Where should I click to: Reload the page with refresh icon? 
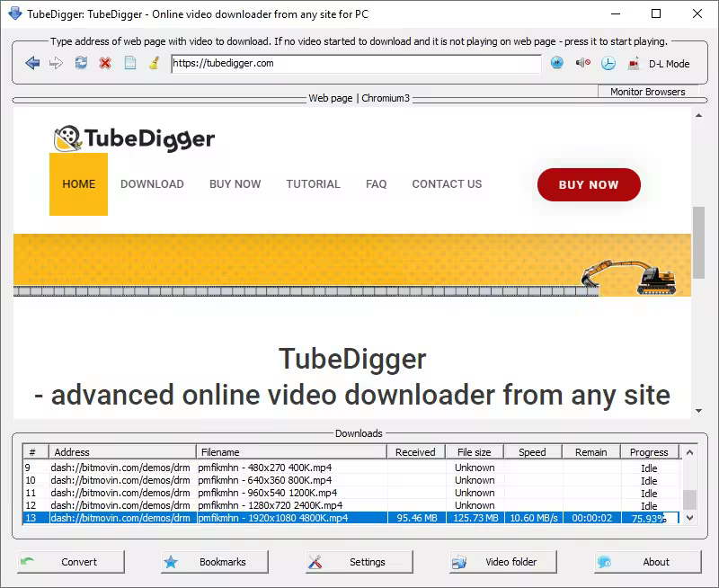[x=81, y=62]
